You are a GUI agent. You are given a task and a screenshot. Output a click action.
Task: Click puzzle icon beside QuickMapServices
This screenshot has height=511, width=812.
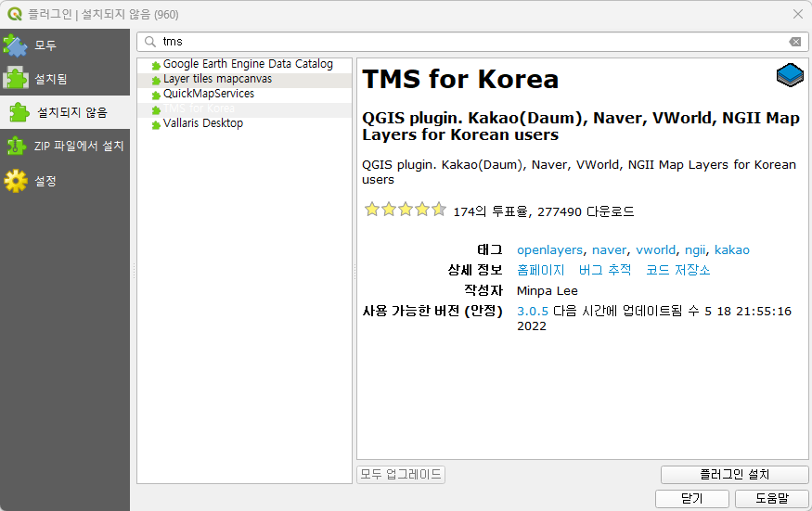pos(156,96)
